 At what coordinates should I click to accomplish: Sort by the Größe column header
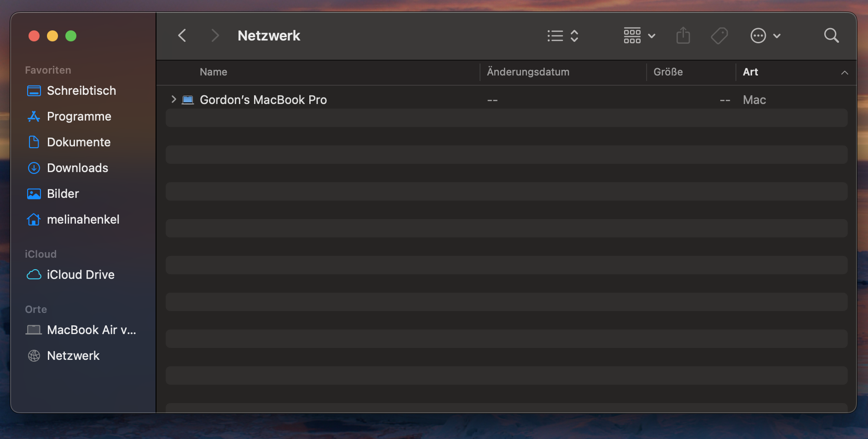click(x=668, y=72)
